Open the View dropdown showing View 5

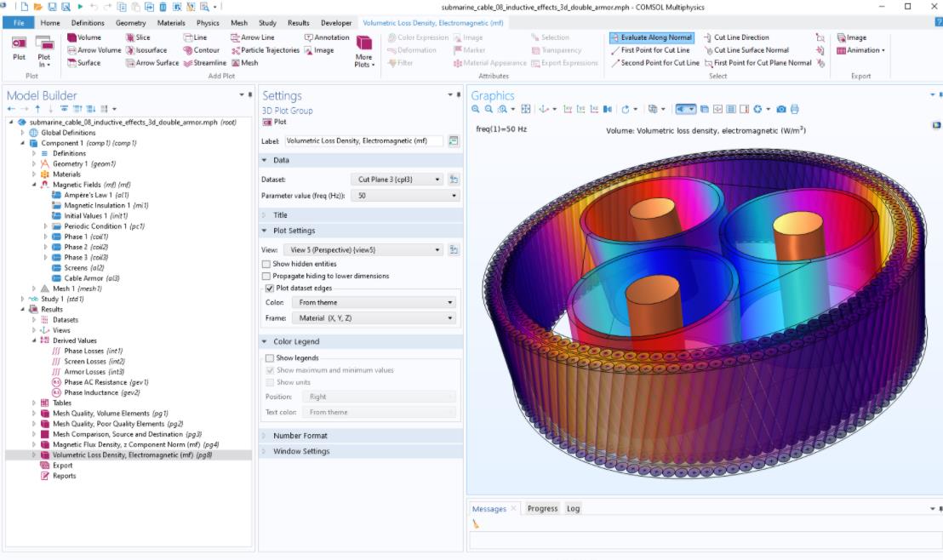click(x=364, y=249)
